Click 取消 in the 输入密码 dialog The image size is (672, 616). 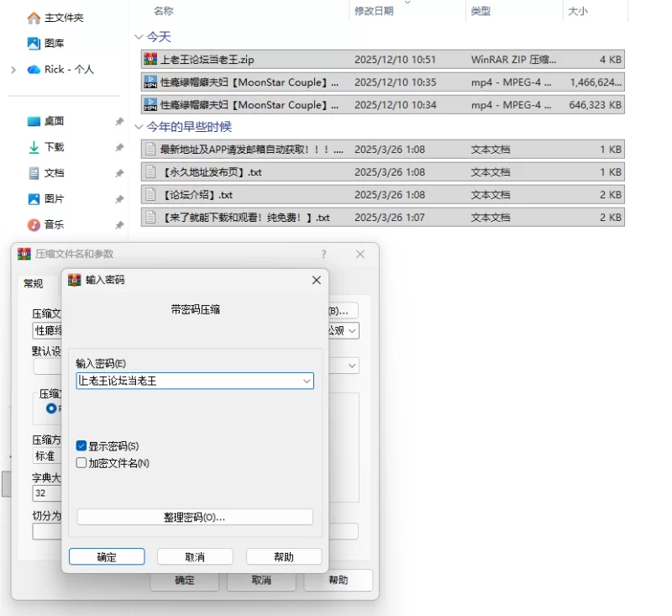tap(195, 557)
